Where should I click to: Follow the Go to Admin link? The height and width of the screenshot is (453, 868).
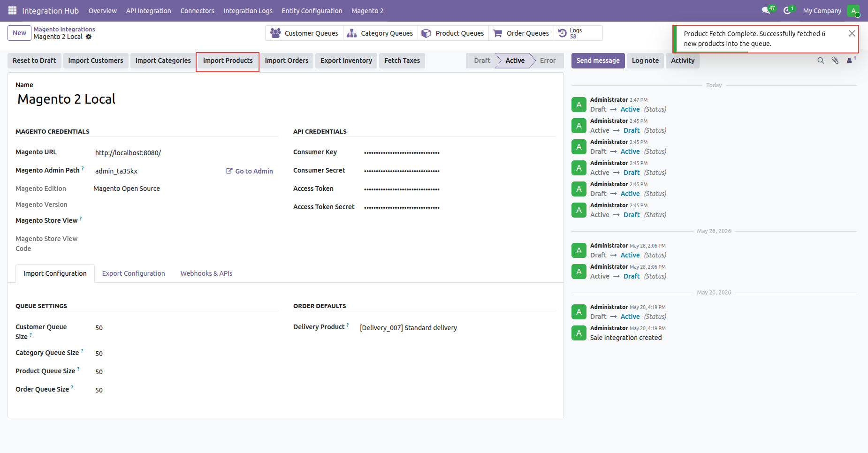point(249,171)
